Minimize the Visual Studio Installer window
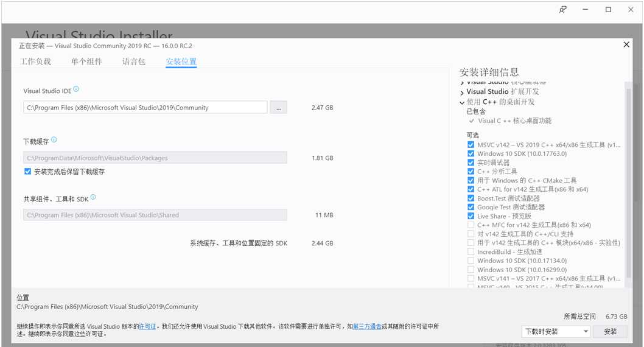 (586, 10)
